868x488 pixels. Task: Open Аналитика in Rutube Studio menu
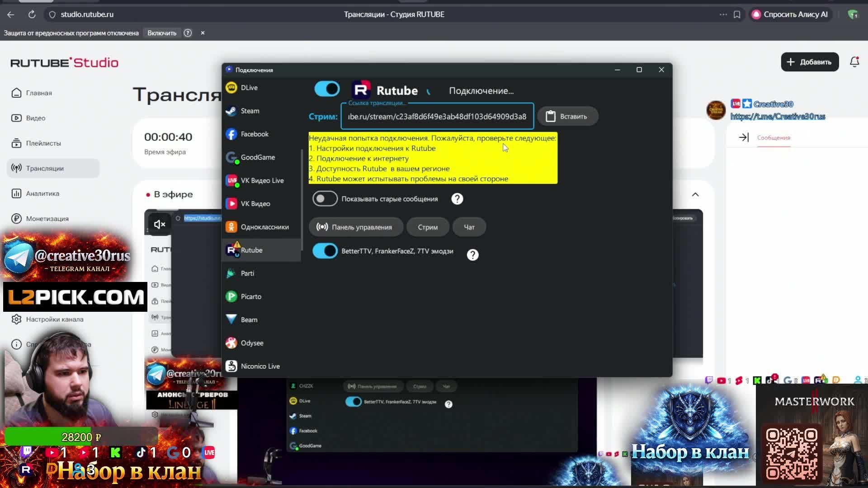click(x=42, y=193)
